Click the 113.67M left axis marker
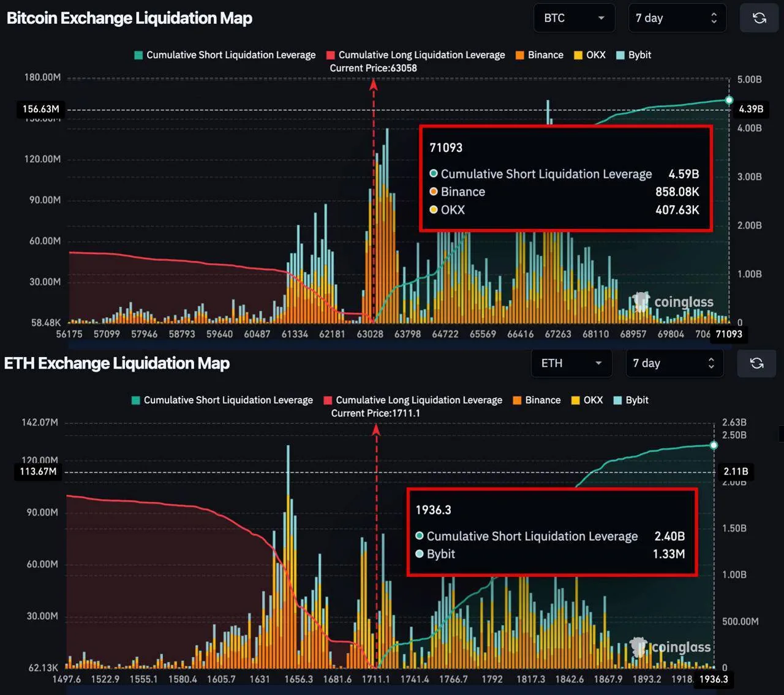 [38, 471]
